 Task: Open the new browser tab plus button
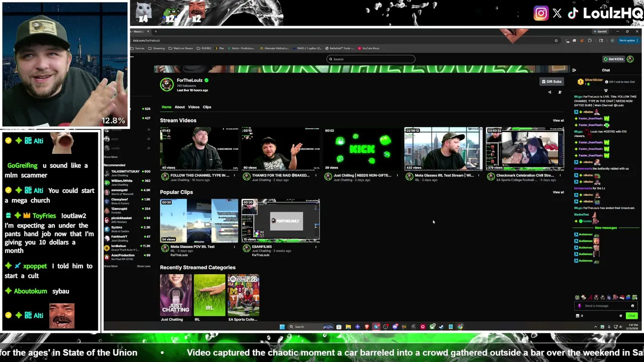tap(155, 32)
